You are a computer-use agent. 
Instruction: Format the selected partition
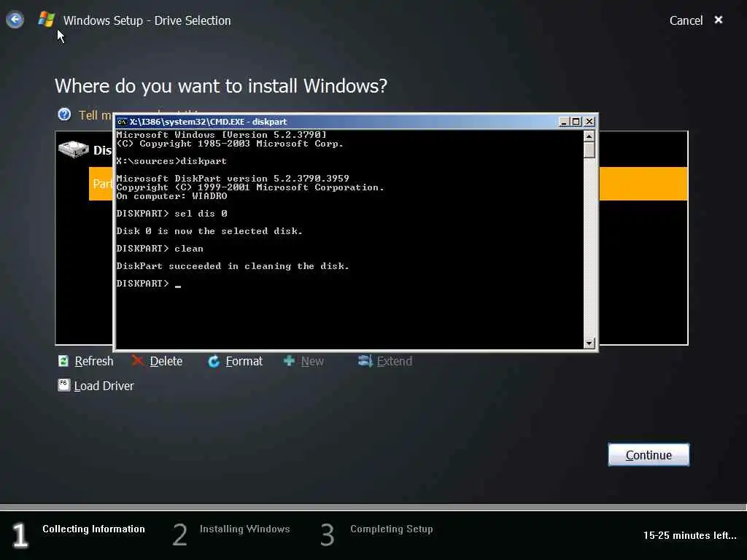point(244,362)
